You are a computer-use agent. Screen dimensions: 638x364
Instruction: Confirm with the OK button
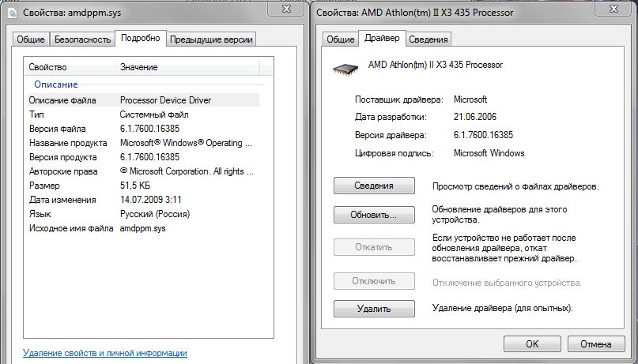(532, 344)
